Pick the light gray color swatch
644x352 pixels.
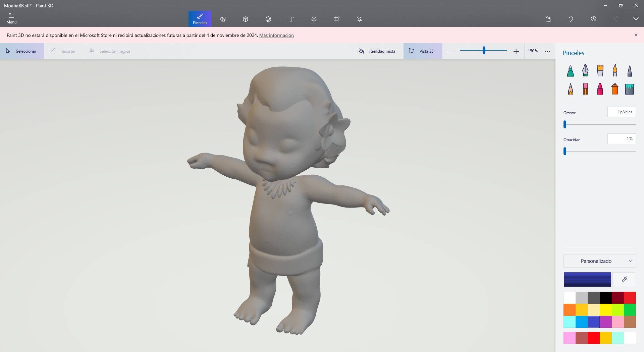click(582, 298)
